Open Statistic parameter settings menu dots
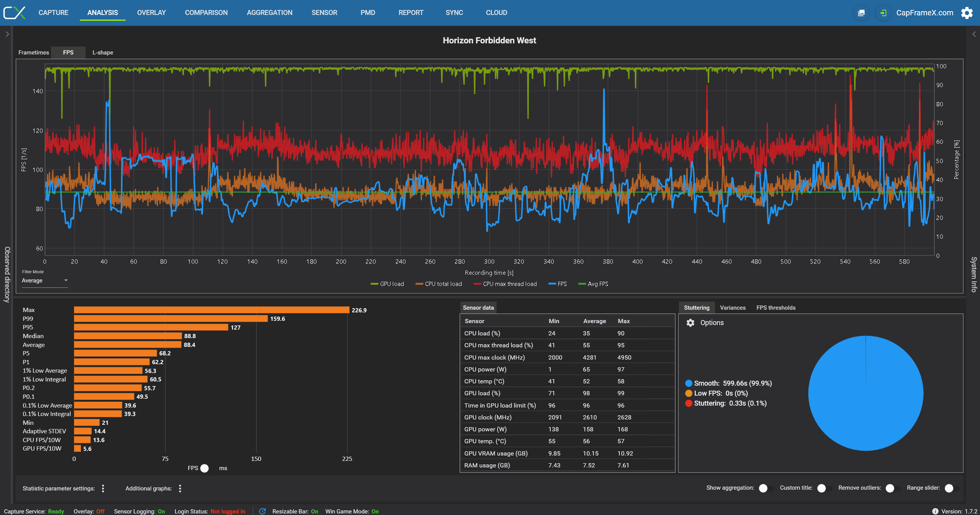This screenshot has width=980, height=515. click(103, 488)
